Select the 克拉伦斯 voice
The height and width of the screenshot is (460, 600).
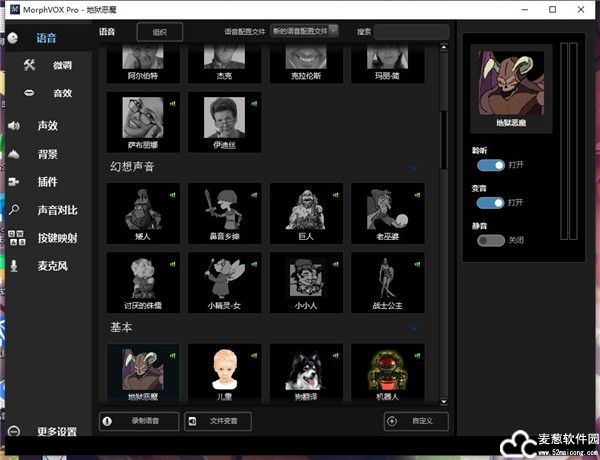[306, 64]
